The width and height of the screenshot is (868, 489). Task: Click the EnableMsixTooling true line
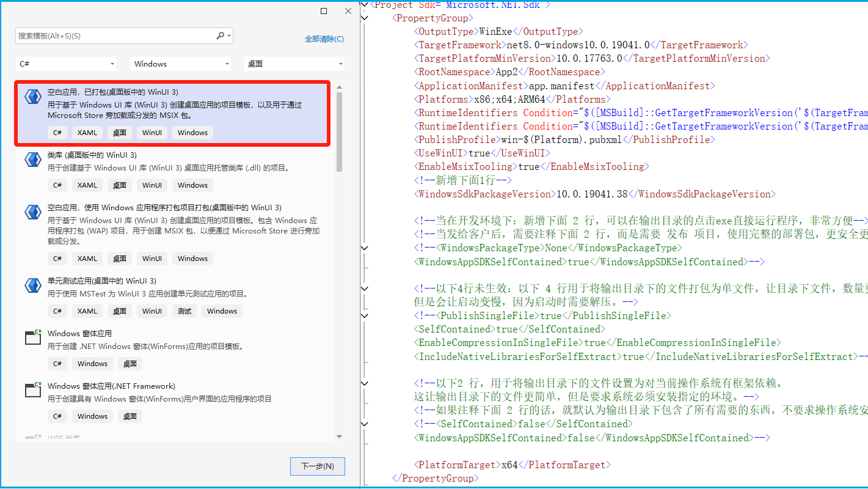531,166
